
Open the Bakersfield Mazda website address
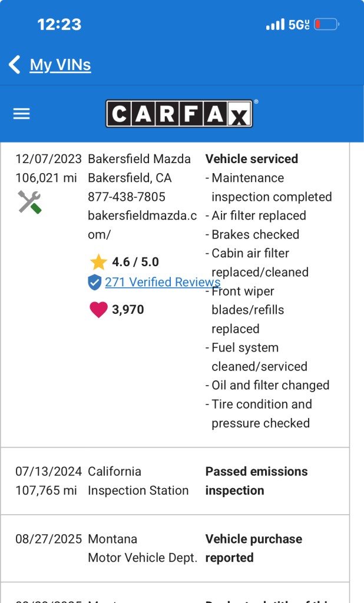click(x=142, y=225)
